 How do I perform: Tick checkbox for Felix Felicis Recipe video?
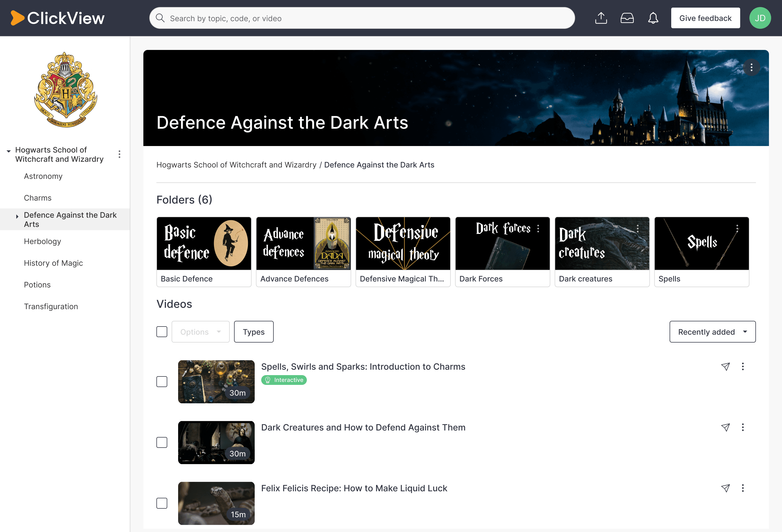click(x=162, y=503)
